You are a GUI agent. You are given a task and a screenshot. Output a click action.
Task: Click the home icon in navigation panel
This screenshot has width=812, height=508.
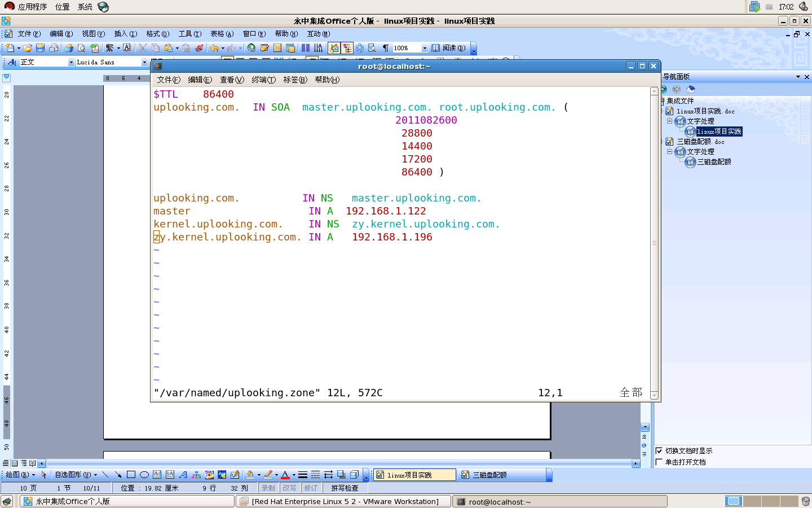691,89
